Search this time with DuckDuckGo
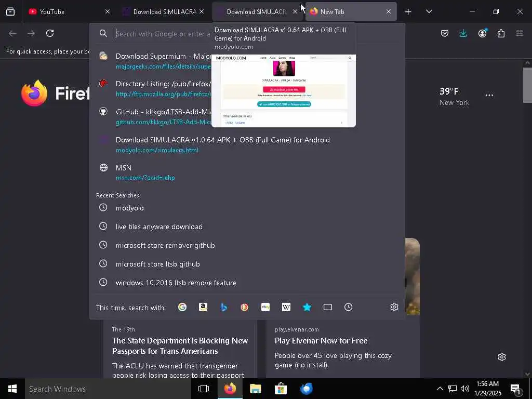 tap(244, 307)
